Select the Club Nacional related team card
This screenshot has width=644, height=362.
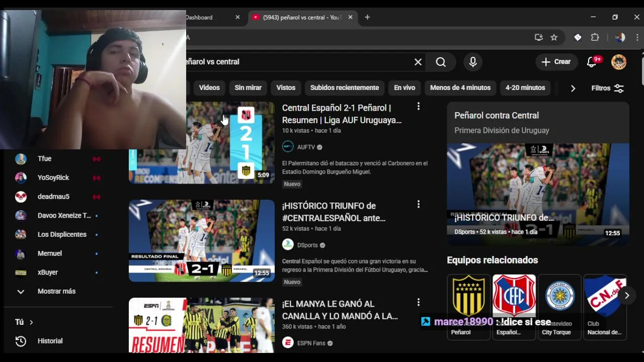click(605, 307)
